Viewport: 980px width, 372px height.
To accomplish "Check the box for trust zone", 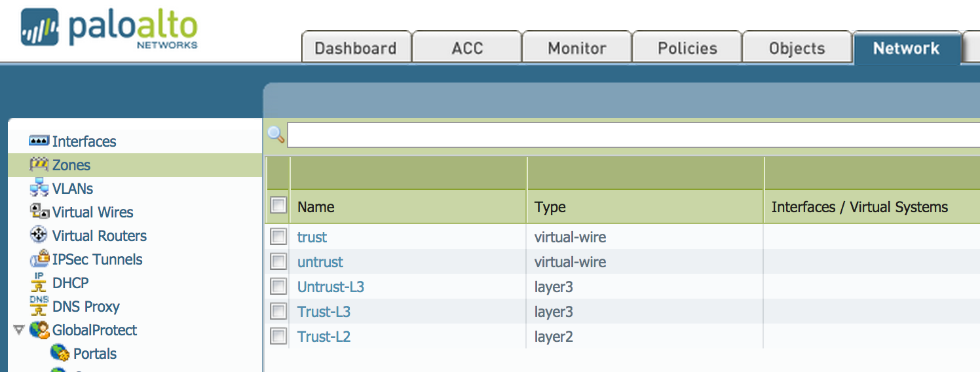I will 278,237.
